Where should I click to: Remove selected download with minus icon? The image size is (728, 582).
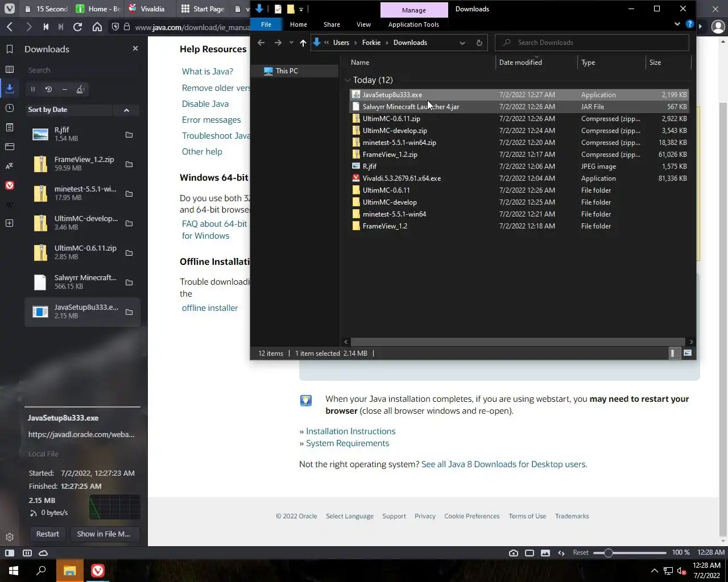pyautogui.click(x=64, y=89)
